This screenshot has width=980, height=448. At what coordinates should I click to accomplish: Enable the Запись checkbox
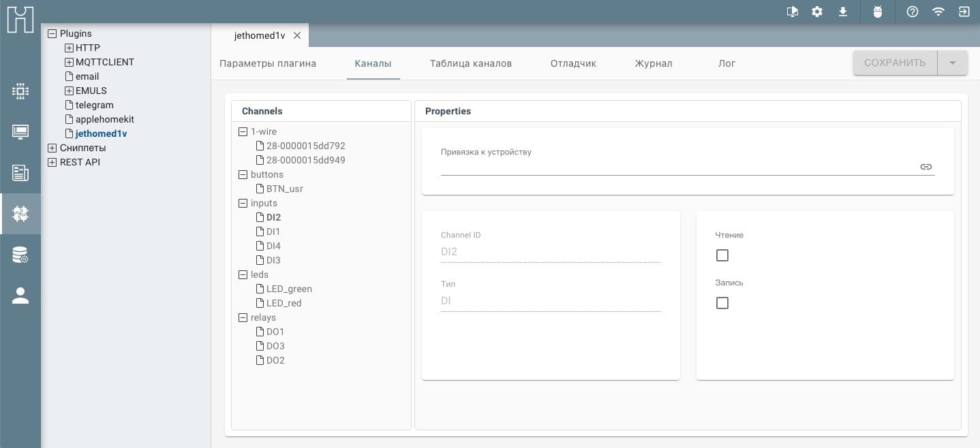722,303
